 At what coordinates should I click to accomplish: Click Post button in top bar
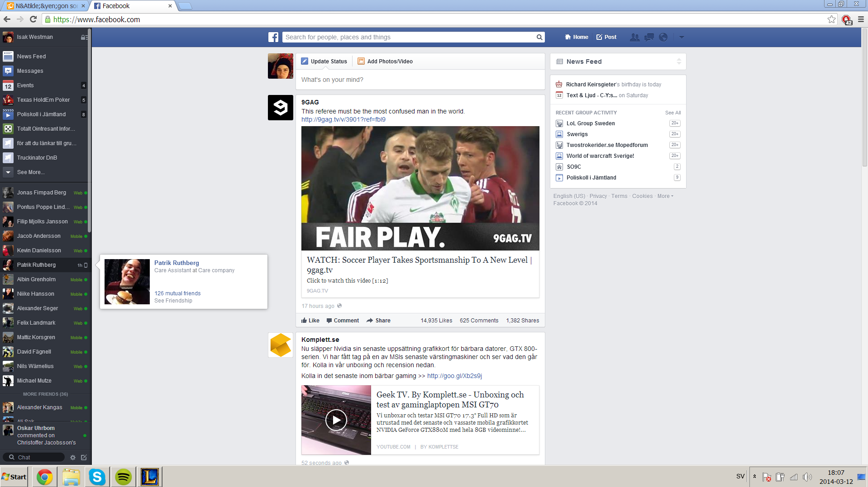(606, 37)
